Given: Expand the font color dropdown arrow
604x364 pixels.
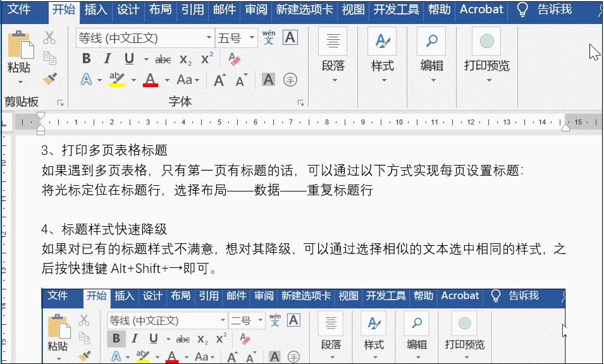Looking at the screenshot, I should point(166,78).
